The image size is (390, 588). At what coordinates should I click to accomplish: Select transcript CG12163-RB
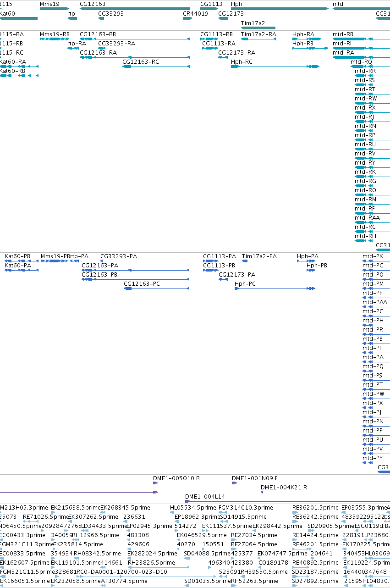coord(98,34)
